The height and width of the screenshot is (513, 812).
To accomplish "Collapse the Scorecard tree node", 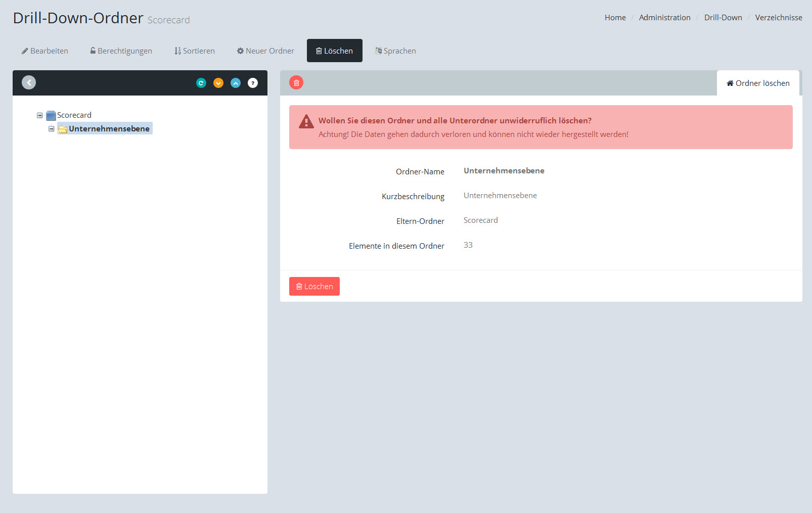I will click(x=39, y=115).
